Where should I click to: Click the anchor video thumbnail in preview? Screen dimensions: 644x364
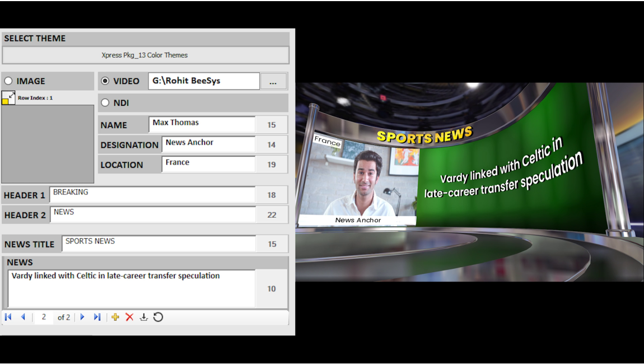click(358, 178)
